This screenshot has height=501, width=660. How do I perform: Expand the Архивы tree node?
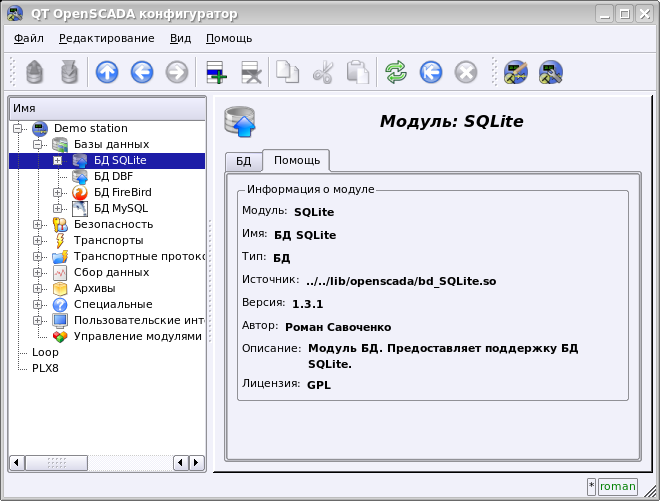click(x=37, y=288)
